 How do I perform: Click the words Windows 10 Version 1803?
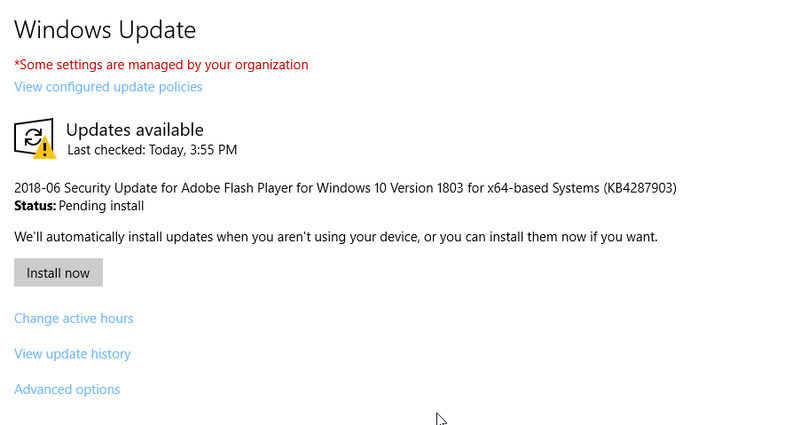pos(390,188)
